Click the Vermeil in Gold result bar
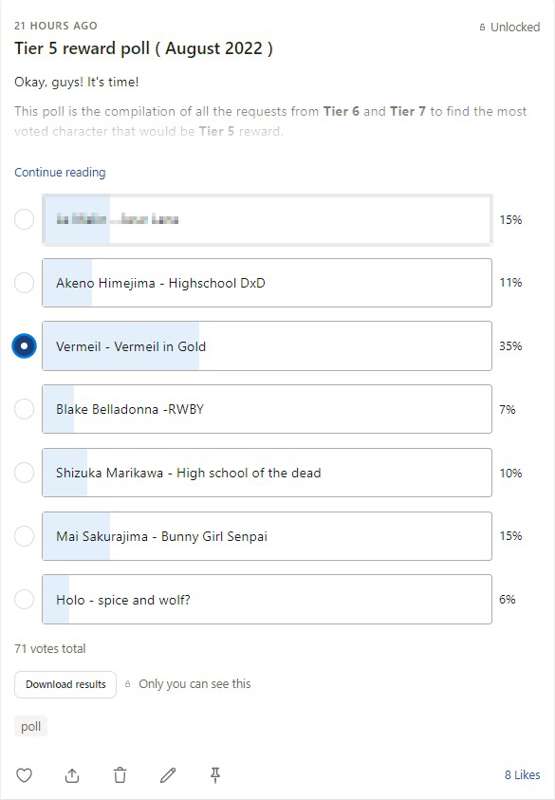This screenshot has height=800, width=555. (267, 346)
